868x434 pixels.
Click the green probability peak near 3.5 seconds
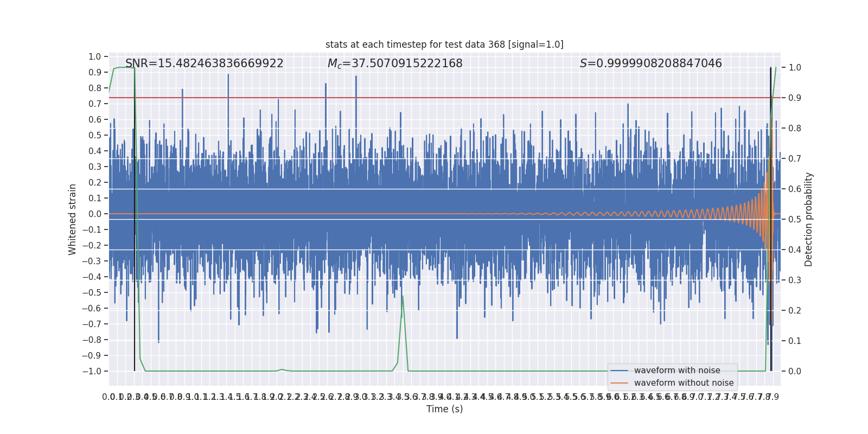click(403, 297)
